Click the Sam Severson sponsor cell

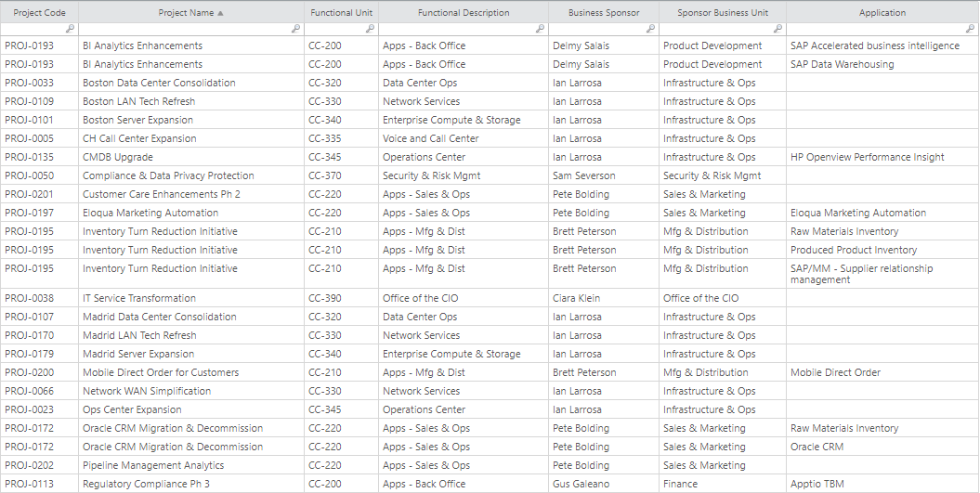(604, 175)
